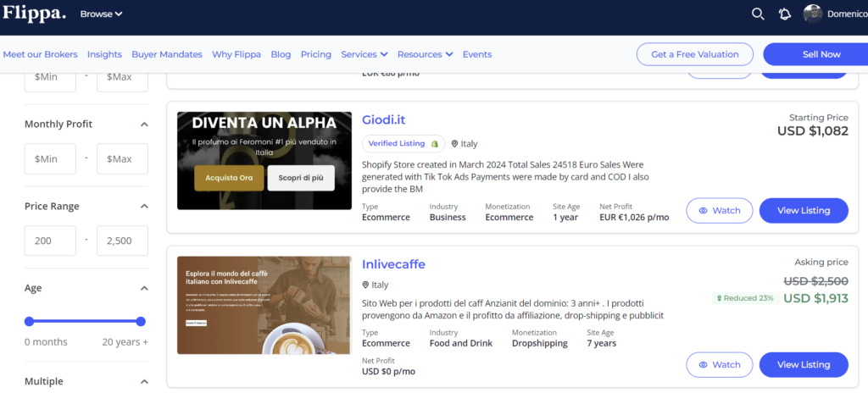The image size is (868, 393).
Task: Watch the Inlivecaffe listing
Action: point(719,364)
